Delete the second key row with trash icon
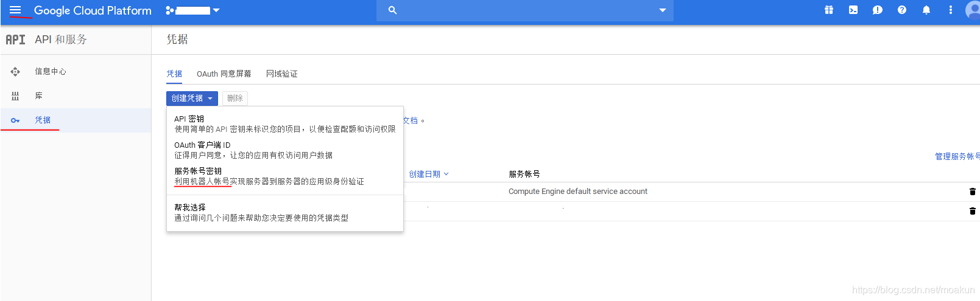The width and height of the screenshot is (980, 301). tap(973, 211)
